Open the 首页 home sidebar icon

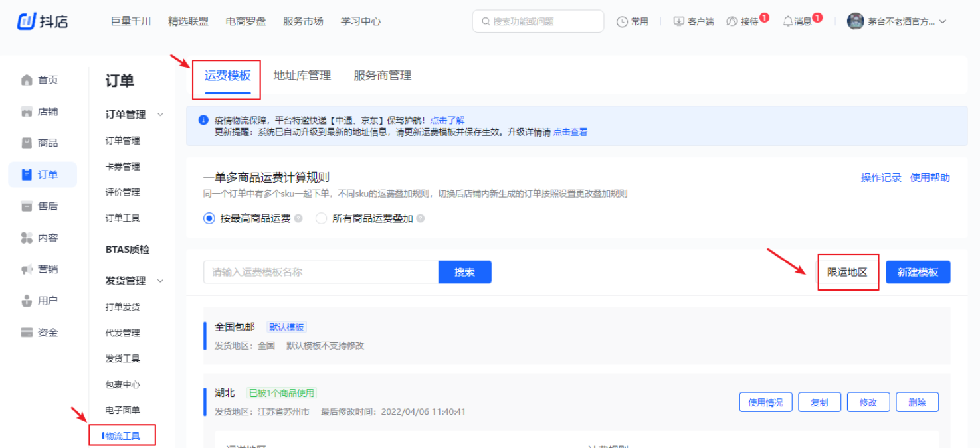[27, 80]
